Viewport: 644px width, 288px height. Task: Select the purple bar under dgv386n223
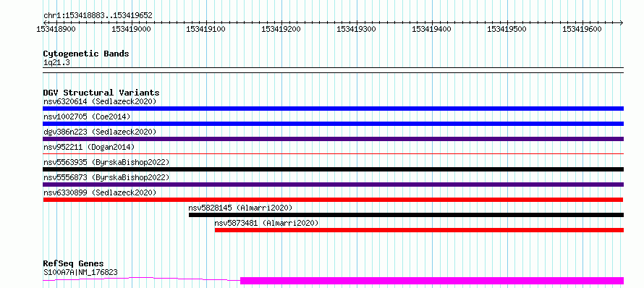[333, 139]
